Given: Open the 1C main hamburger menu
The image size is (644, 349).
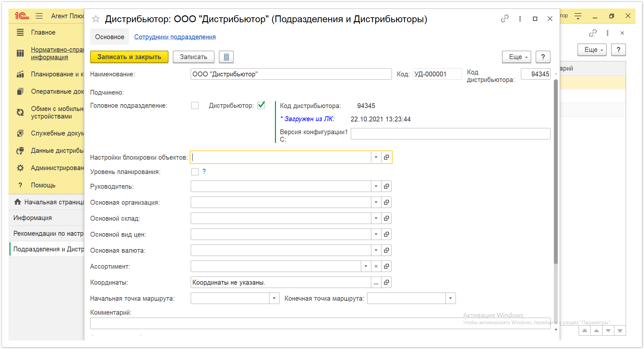Looking at the screenshot, I should point(39,16).
